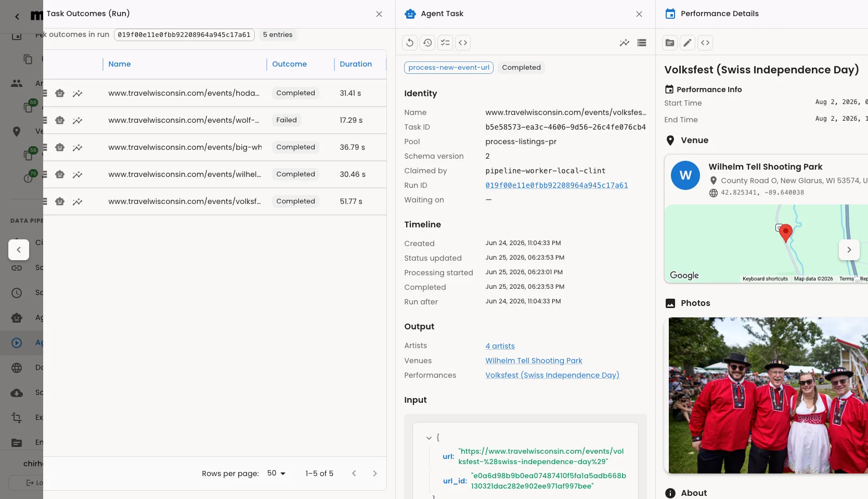This screenshot has width=868, height=499.
Task: Click the pencil edit icon in Performance Details
Action: 688,43
